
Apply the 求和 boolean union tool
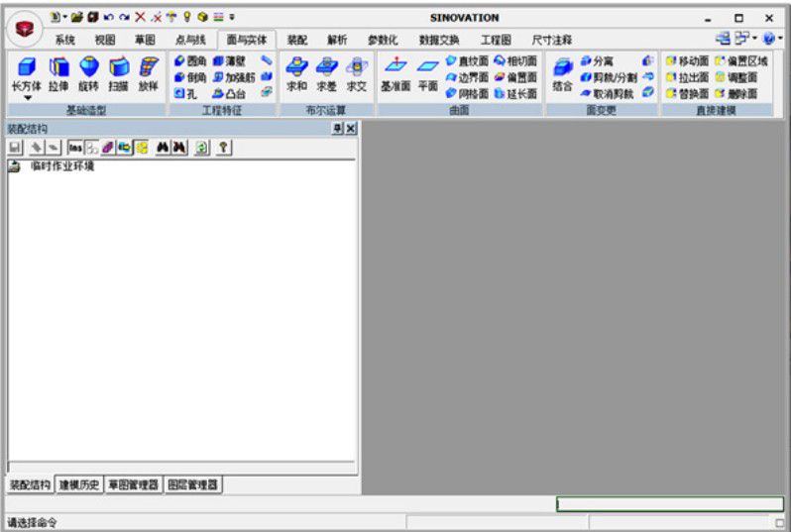tap(296, 69)
